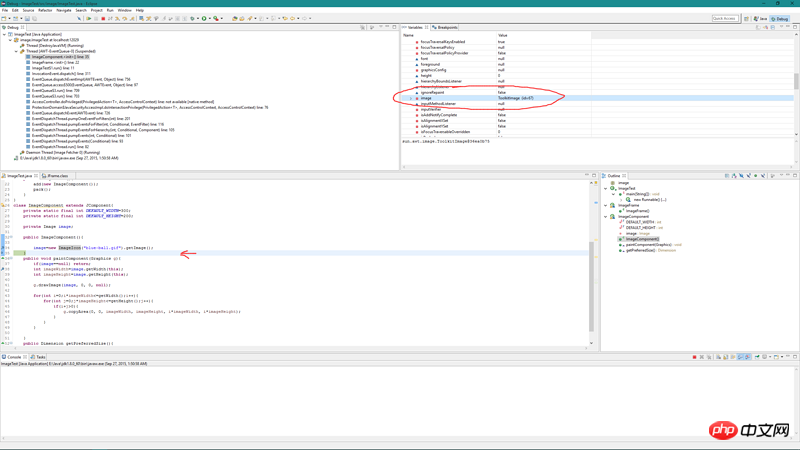Viewport: 800px width, 450px height.
Task: Collapse the AWT-EventQueue-0 suspended thread
Action: (x=16, y=51)
